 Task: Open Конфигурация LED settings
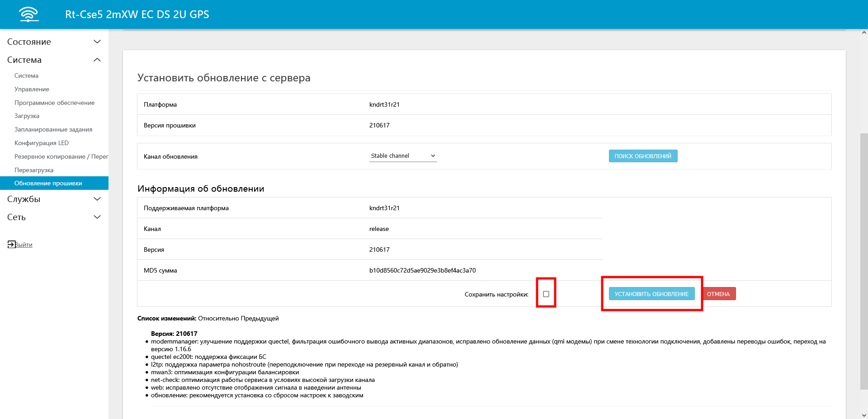(42, 143)
